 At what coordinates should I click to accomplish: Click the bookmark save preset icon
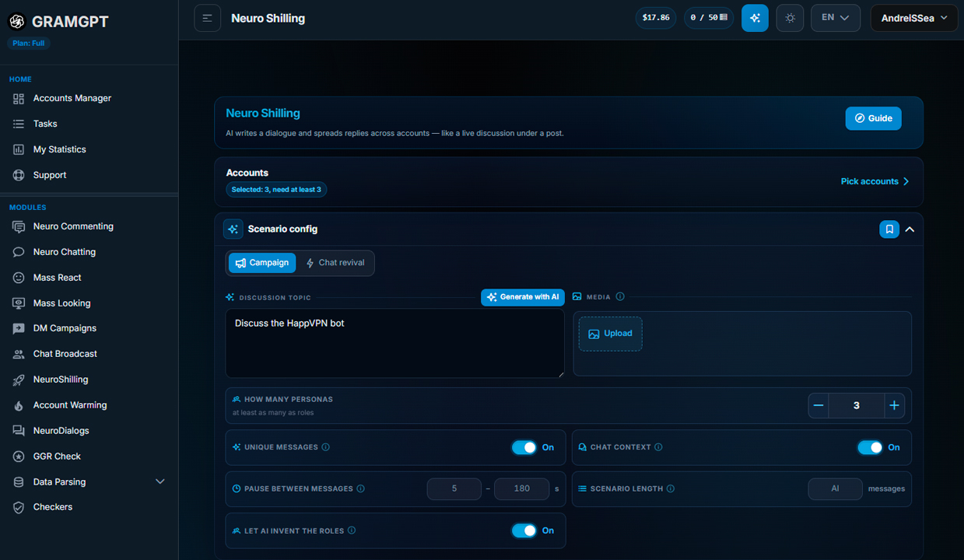pos(889,229)
